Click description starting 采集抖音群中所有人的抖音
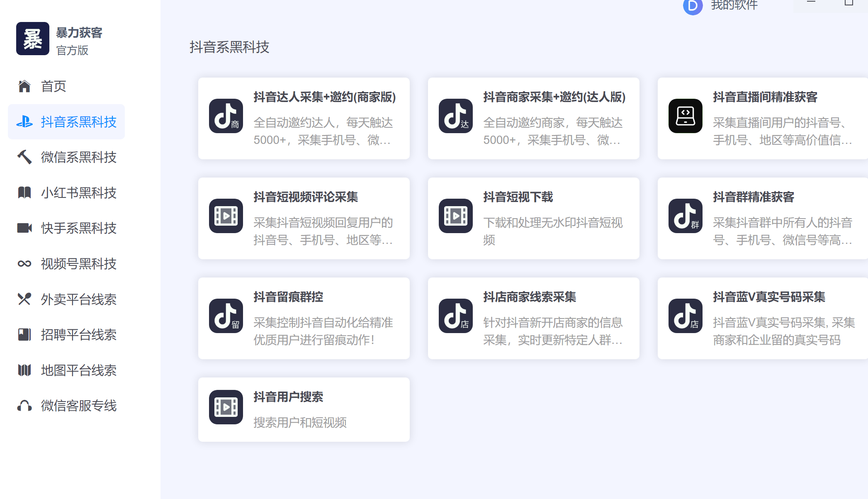Viewport: 868px width, 499px height. point(783,231)
